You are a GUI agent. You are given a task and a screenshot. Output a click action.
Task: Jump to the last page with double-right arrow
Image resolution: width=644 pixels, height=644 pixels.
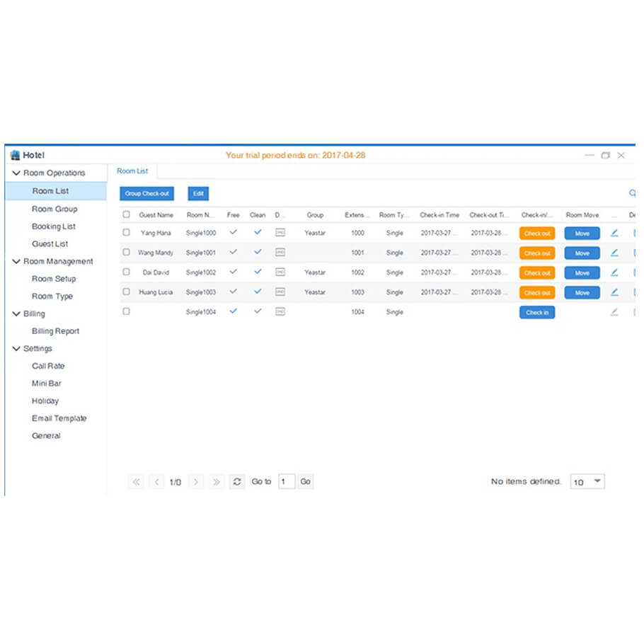coord(217,482)
